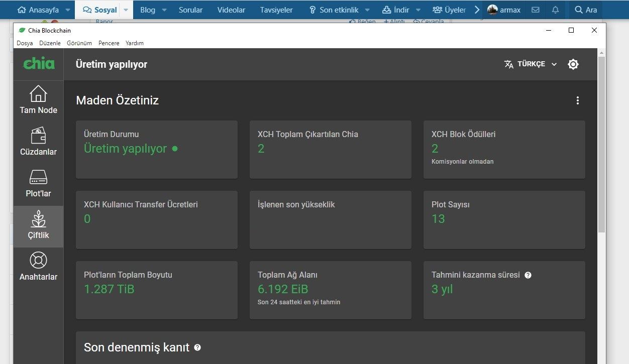
Task: Click Maden Özetiniz heading
Action: click(117, 100)
